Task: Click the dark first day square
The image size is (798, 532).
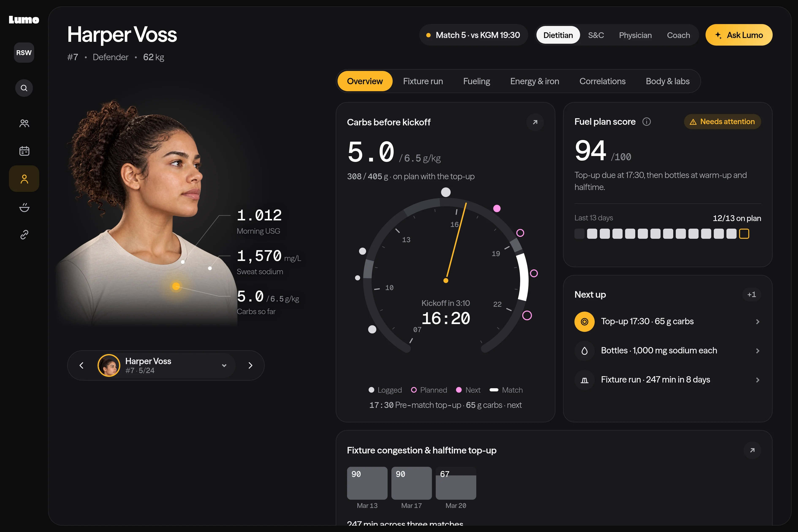Action: (579, 234)
